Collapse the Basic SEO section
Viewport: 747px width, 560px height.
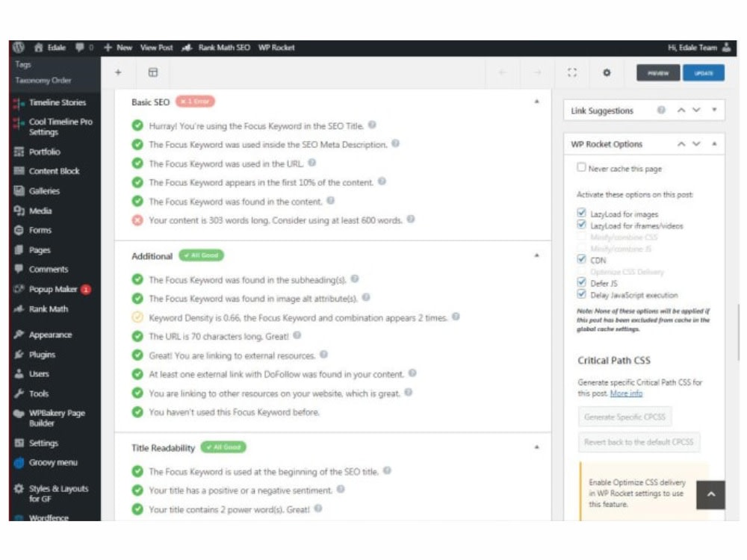coord(536,102)
